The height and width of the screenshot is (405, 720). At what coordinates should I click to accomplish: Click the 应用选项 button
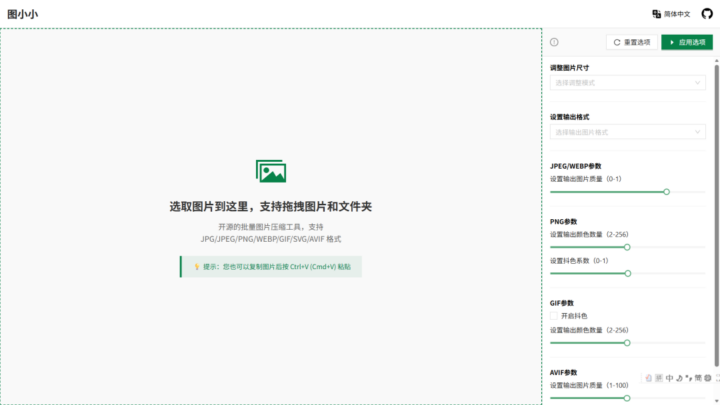tap(687, 42)
